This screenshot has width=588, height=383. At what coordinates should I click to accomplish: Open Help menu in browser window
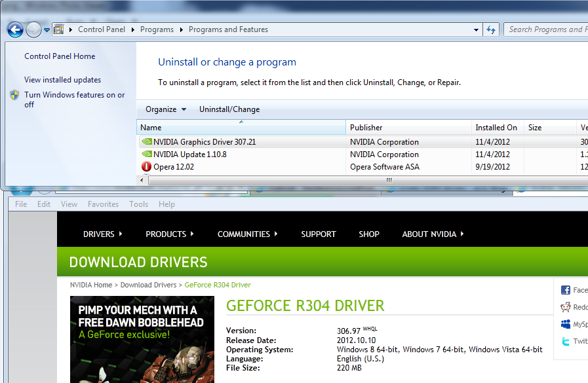click(x=167, y=204)
